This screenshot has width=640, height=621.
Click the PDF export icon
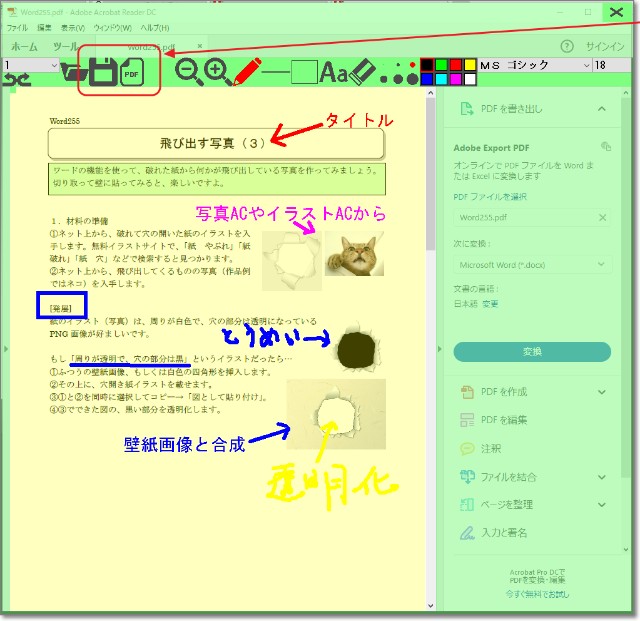(132, 72)
